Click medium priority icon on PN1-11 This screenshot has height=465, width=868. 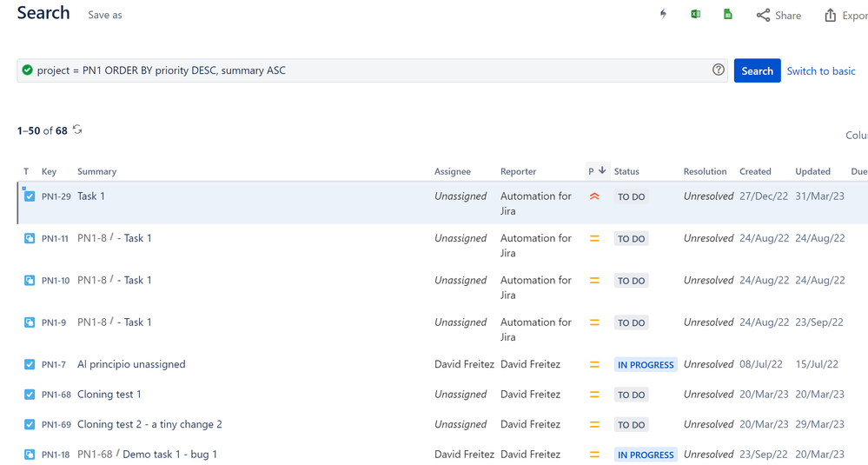[x=594, y=239]
